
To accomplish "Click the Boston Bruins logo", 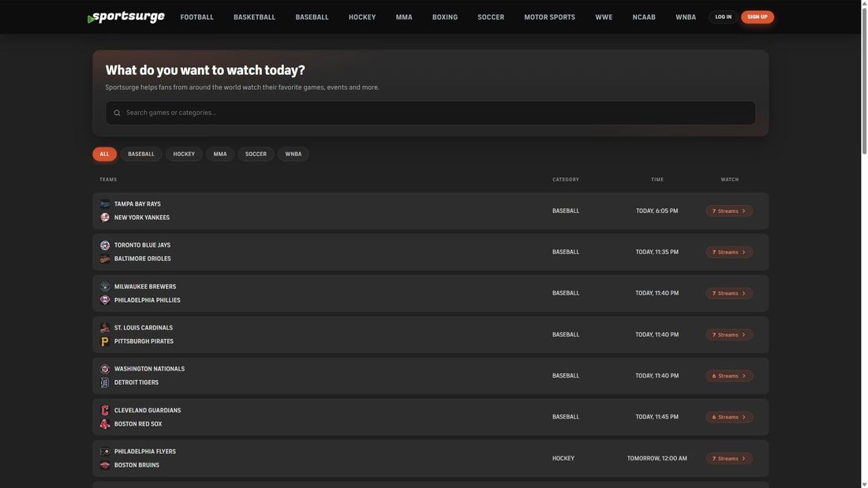I will tap(105, 465).
